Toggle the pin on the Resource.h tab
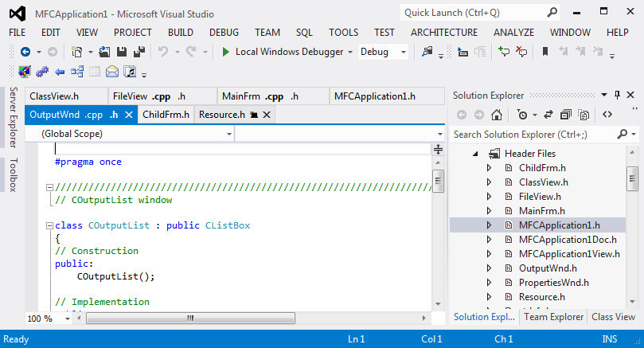 click(x=254, y=115)
